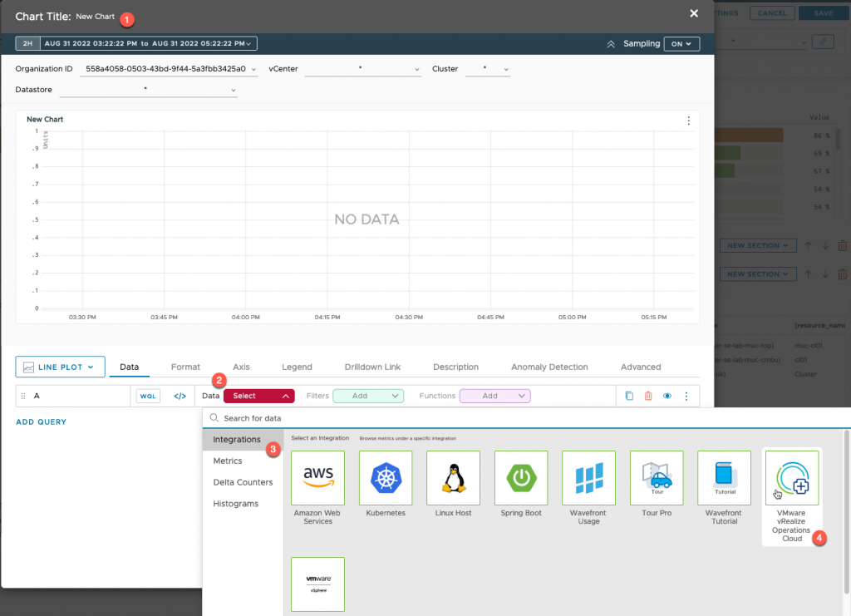Select the Data tab
This screenshot has height=616, width=851.
click(x=129, y=367)
